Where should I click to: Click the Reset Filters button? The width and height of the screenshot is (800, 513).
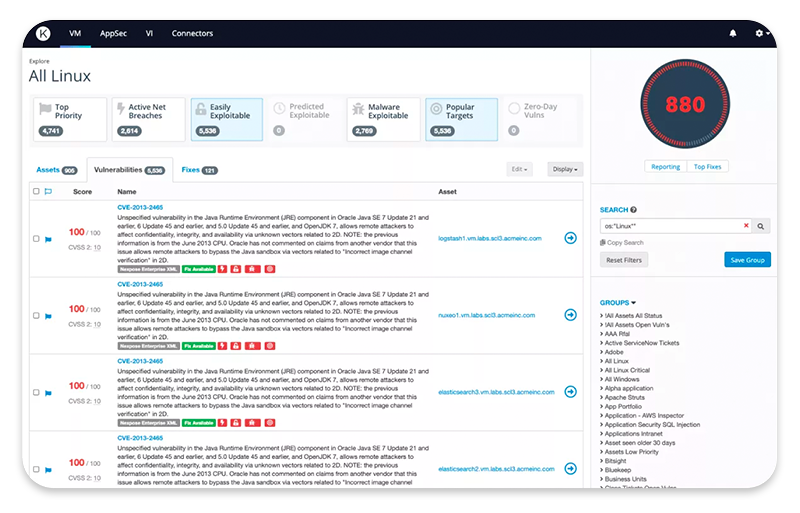tap(624, 260)
